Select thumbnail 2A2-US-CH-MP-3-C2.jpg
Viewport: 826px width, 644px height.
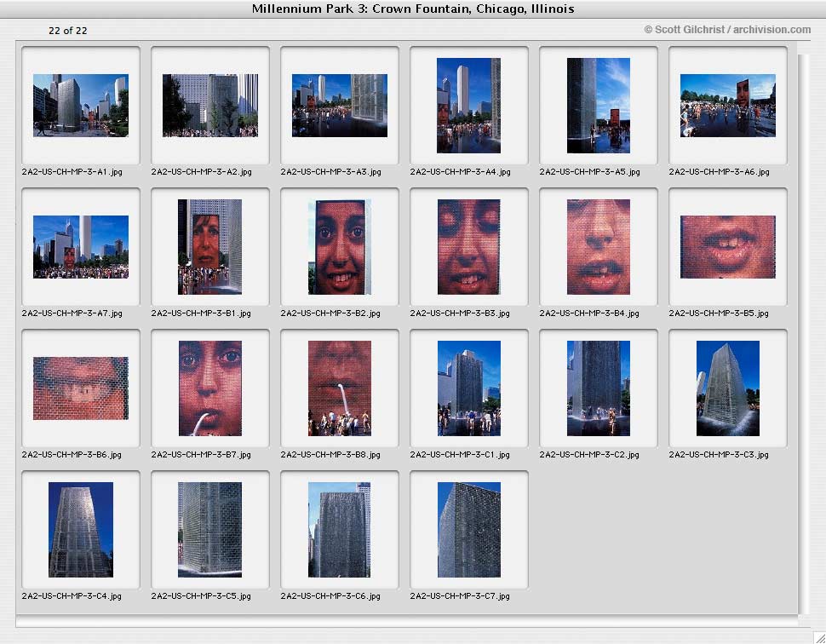599,388
